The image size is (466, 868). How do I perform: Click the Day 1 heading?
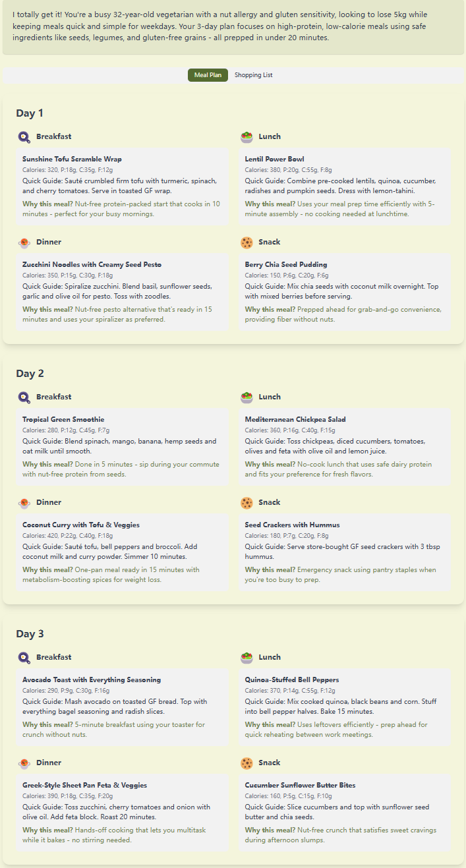point(30,113)
